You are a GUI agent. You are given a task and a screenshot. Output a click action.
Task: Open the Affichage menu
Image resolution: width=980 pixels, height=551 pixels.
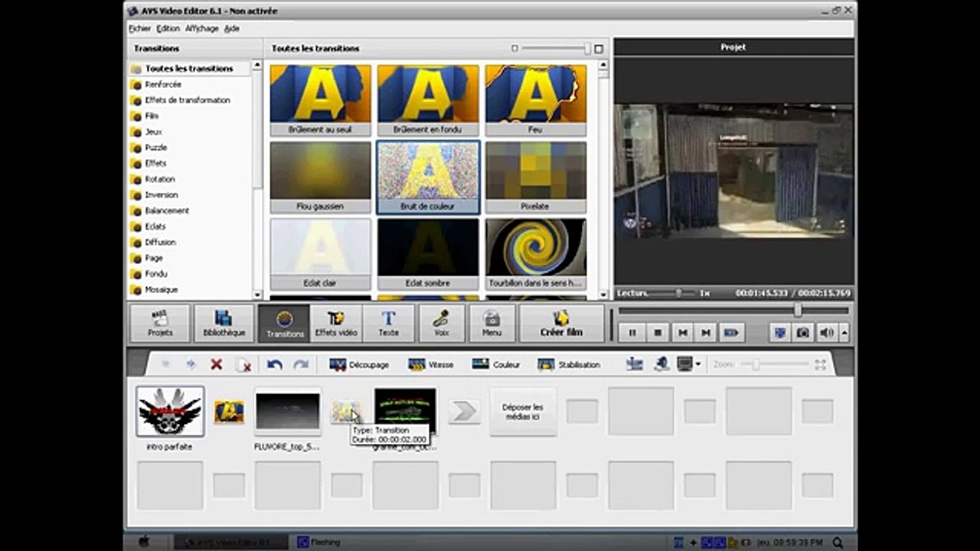tap(202, 28)
